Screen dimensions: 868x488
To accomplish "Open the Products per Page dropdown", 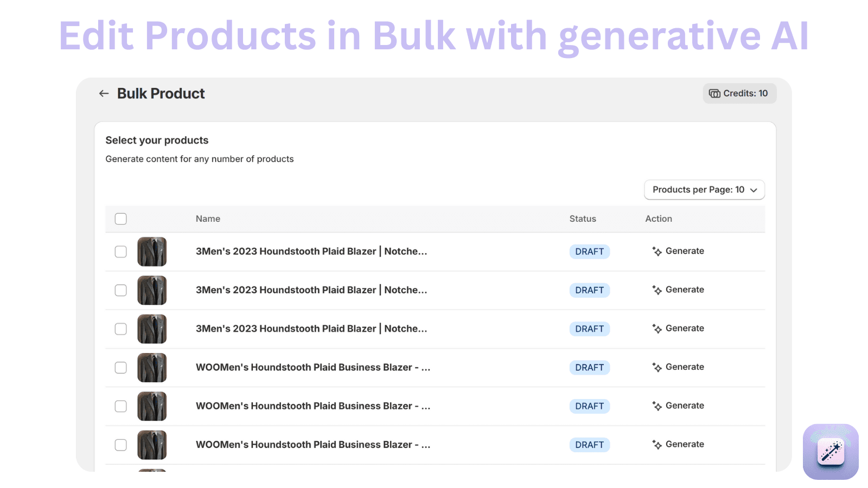I will (704, 190).
